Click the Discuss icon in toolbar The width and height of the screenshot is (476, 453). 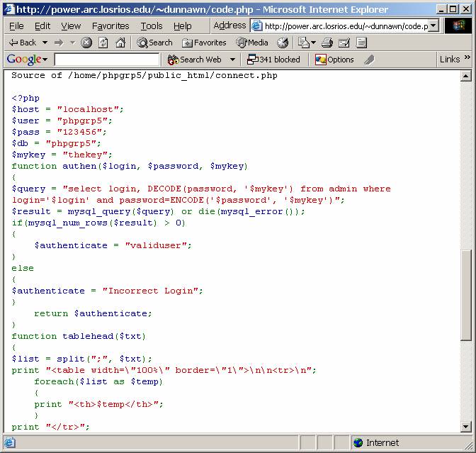point(361,43)
